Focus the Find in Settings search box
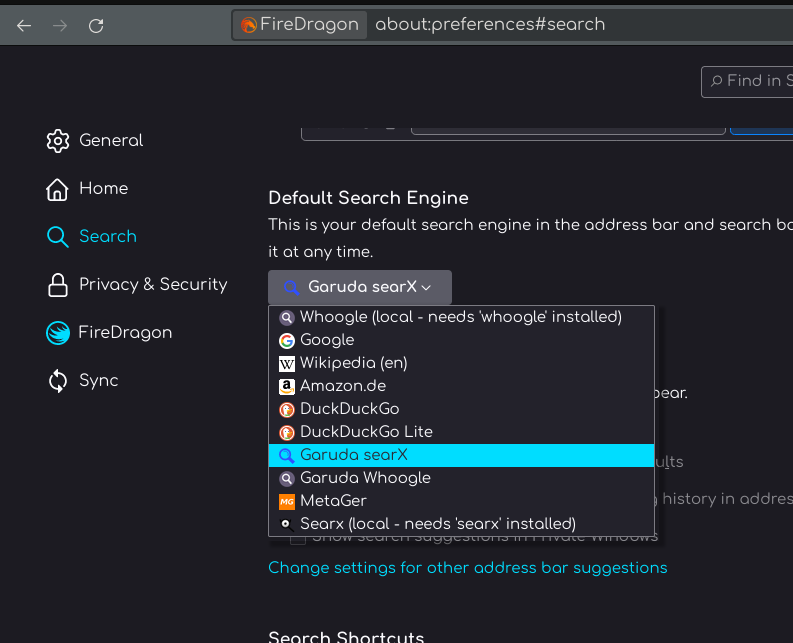The height and width of the screenshot is (643, 793). (747, 81)
